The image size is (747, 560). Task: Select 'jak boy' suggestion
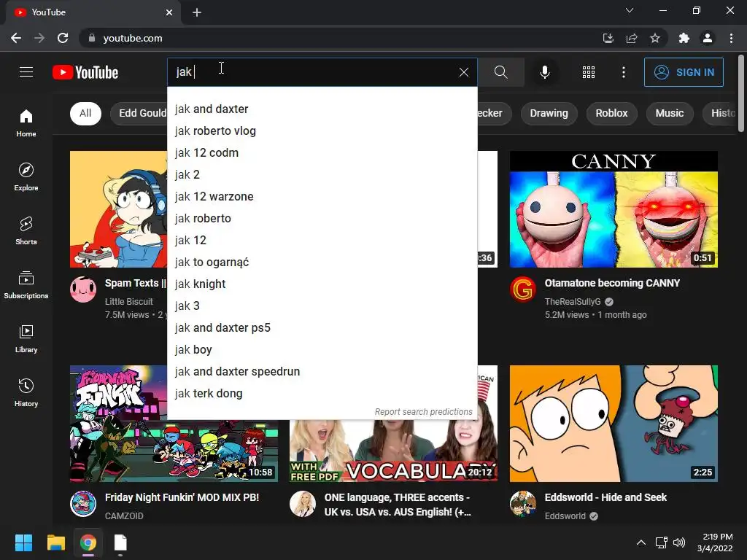(x=322, y=350)
